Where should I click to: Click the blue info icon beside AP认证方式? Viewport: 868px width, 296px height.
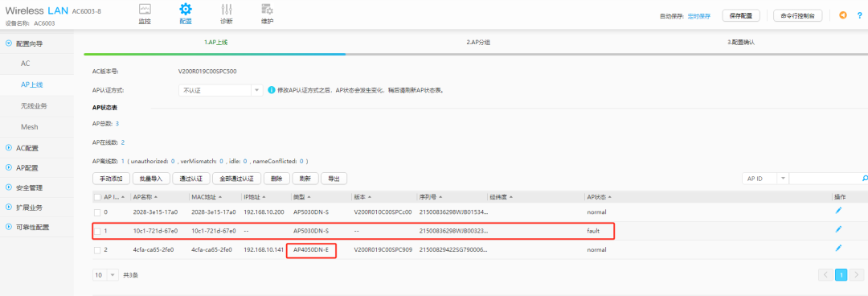[272, 90]
